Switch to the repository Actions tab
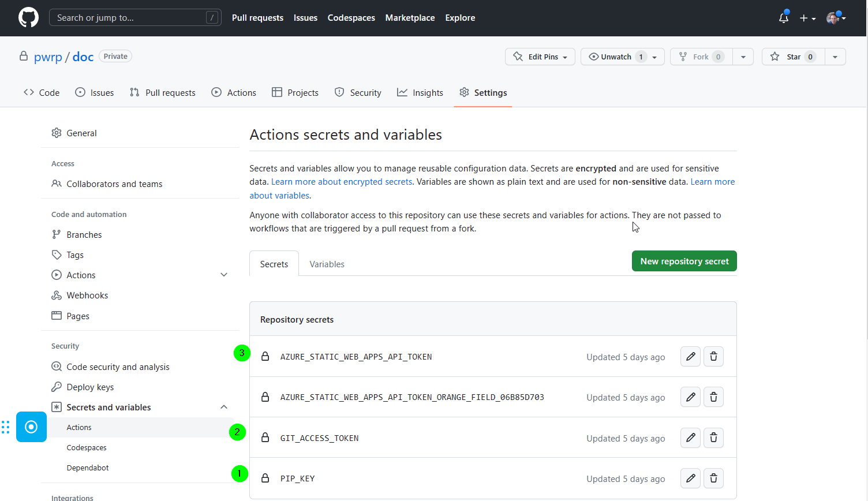The width and height of the screenshot is (868, 501). tap(234, 92)
